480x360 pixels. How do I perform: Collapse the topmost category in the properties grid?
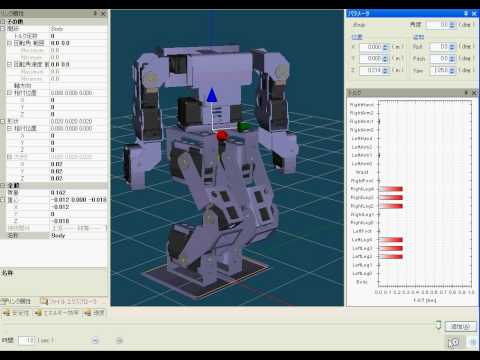(3, 22)
